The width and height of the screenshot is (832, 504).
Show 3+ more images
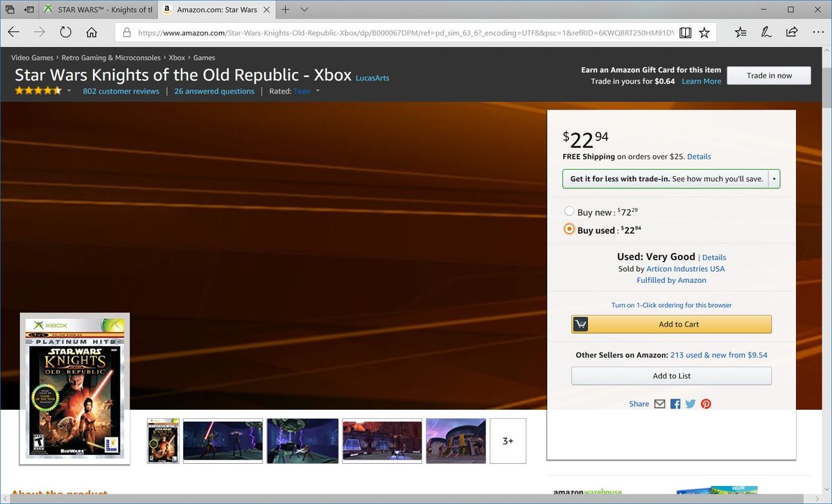click(508, 441)
